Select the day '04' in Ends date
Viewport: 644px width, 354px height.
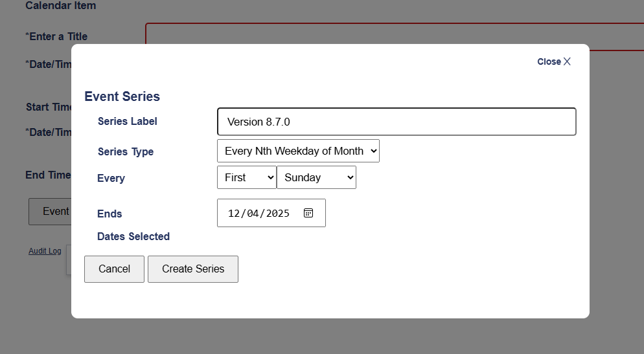pyautogui.click(x=253, y=214)
